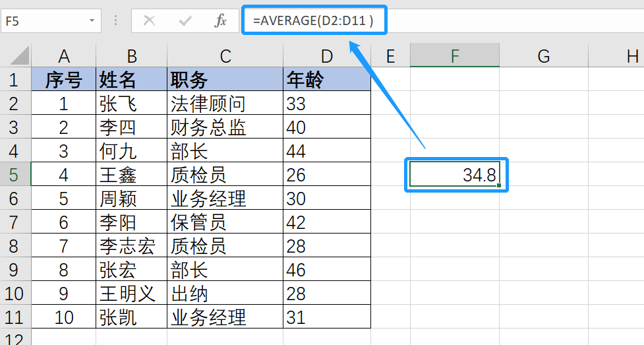Click the header cell 年龄

tap(327, 79)
